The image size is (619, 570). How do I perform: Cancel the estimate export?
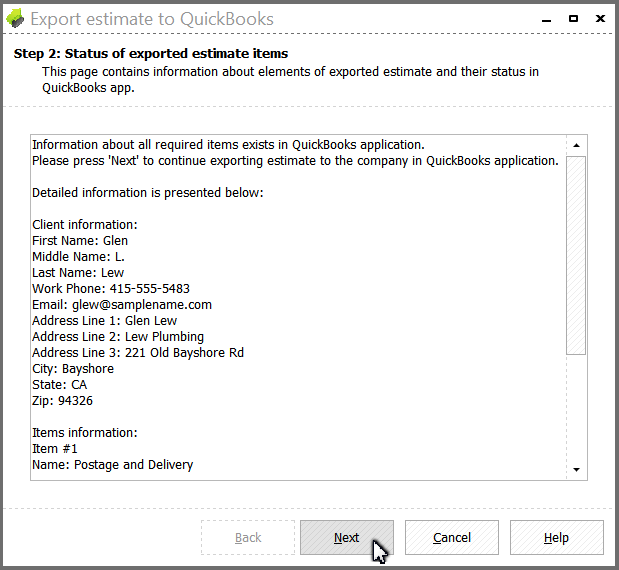click(452, 537)
